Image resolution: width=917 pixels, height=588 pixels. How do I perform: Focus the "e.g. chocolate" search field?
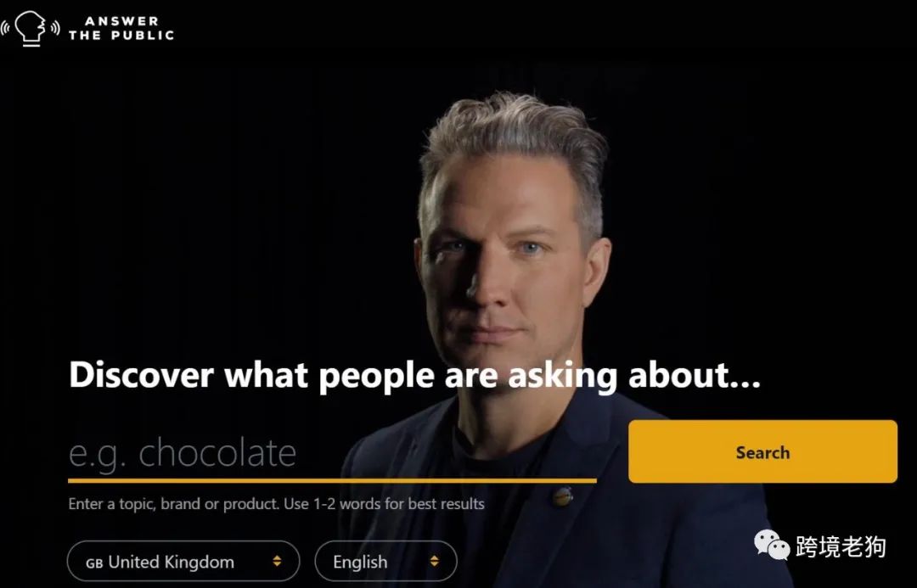pyautogui.click(x=332, y=454)
